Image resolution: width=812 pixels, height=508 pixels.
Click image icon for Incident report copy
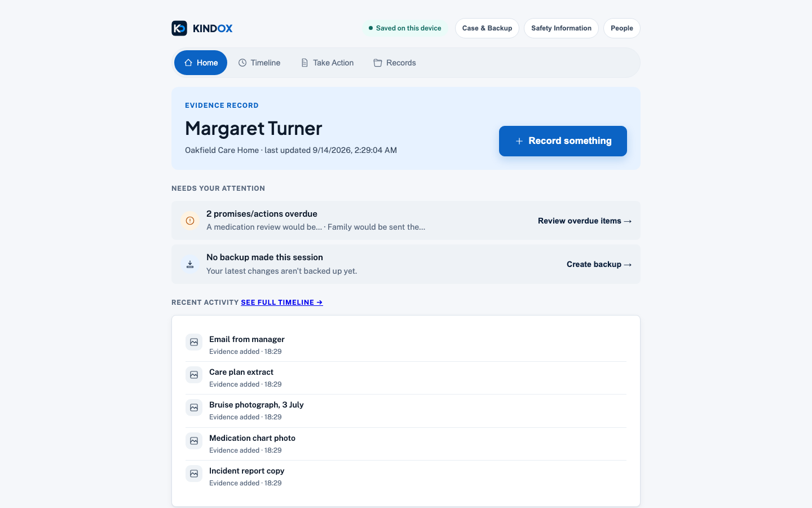[194, 474]
